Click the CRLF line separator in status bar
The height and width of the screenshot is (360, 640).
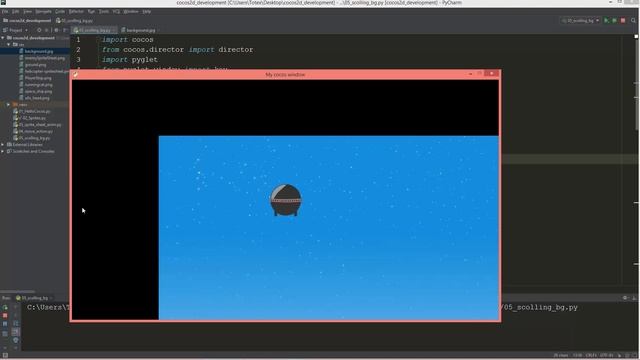591,356
